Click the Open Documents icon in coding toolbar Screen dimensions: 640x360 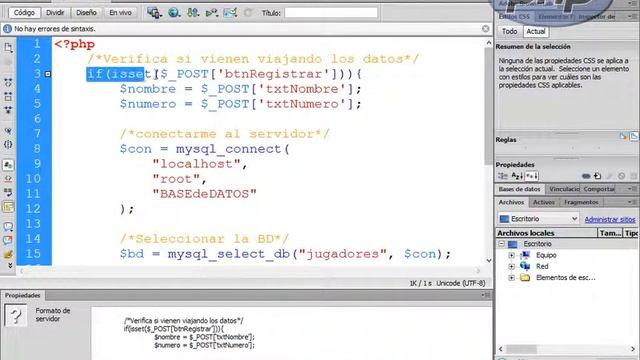(8, 47)
